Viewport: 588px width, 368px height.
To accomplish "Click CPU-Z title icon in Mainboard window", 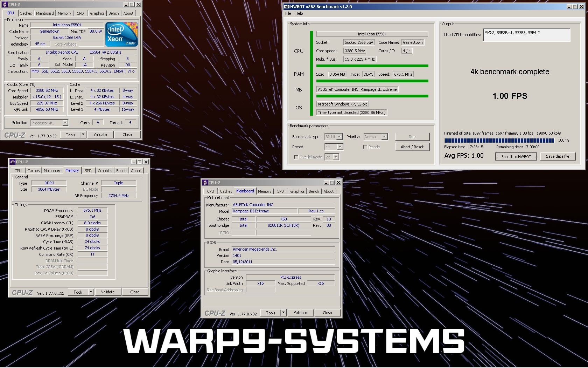I will point(205,183).
